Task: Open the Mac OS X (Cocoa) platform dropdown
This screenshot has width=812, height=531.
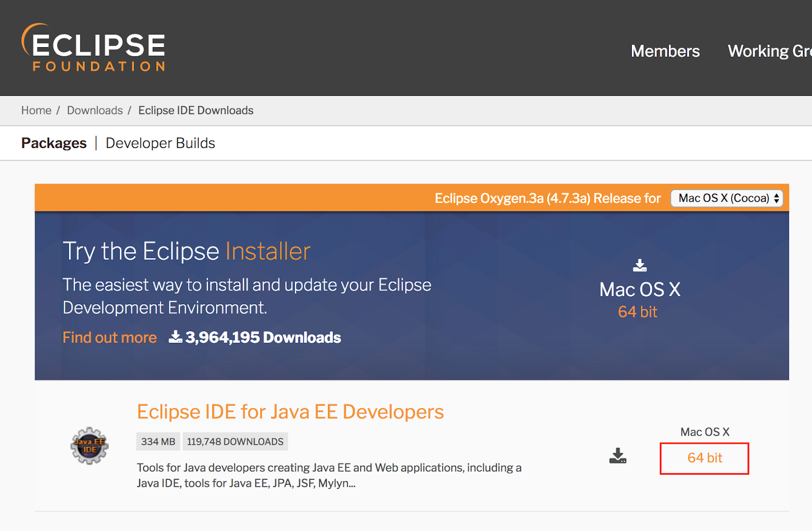Action: click(x=727, y=198)
